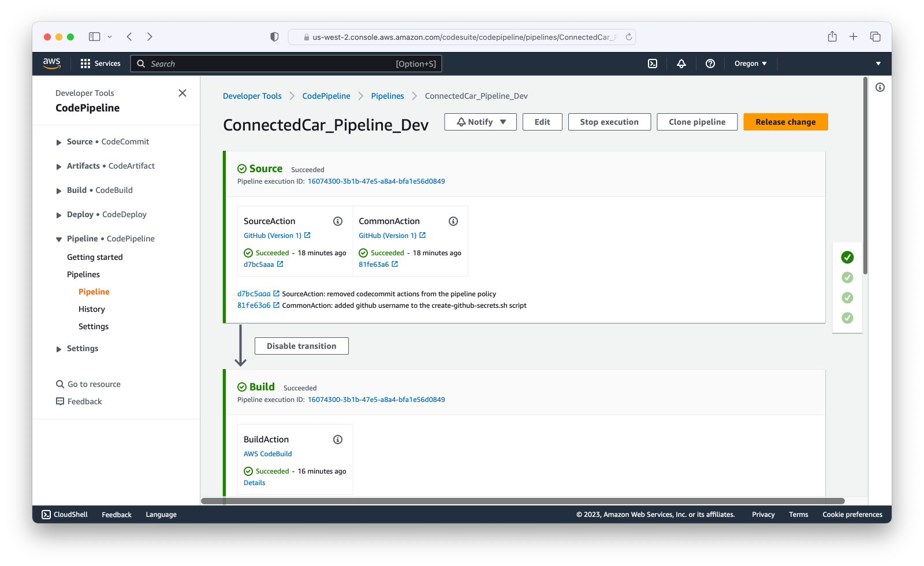Go forward in browser history

pos(150,36)
